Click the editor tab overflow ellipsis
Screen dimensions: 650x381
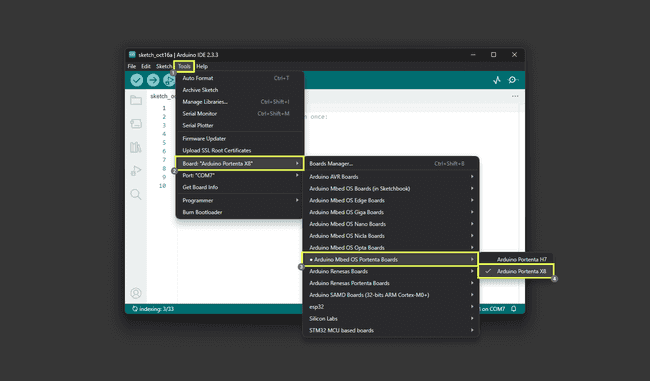coord(515,96)
